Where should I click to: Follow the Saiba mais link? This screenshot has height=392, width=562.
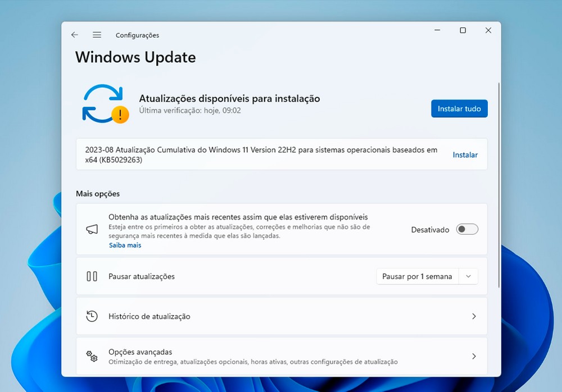(x=125, y=245)
